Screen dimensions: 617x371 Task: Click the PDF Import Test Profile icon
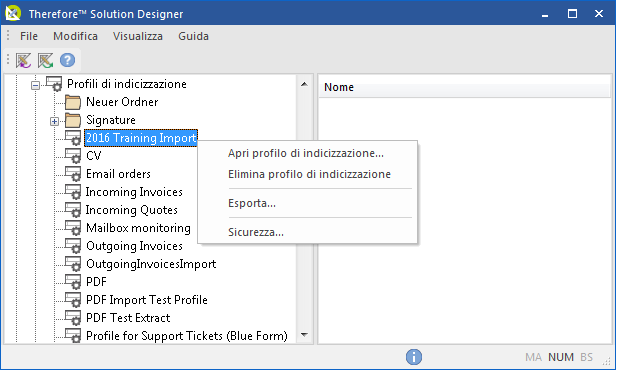73,300
